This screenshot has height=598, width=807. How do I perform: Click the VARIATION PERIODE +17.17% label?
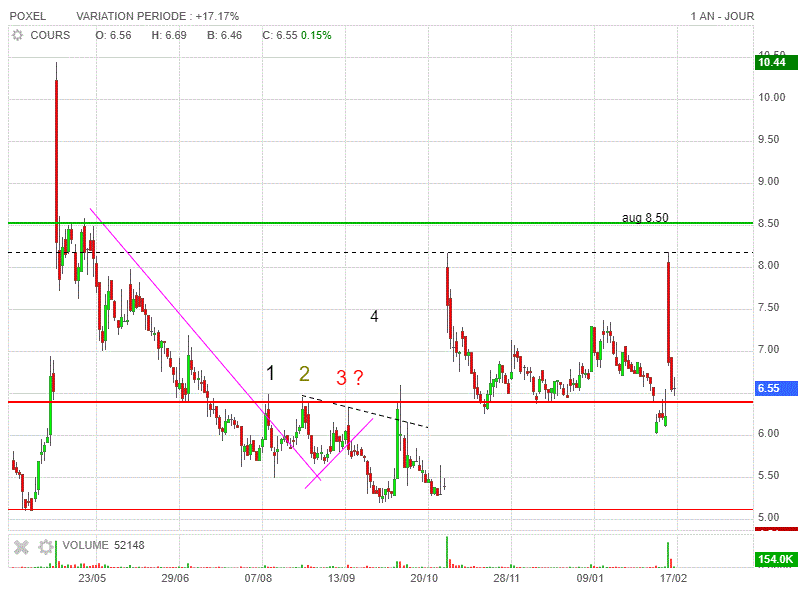157,16
